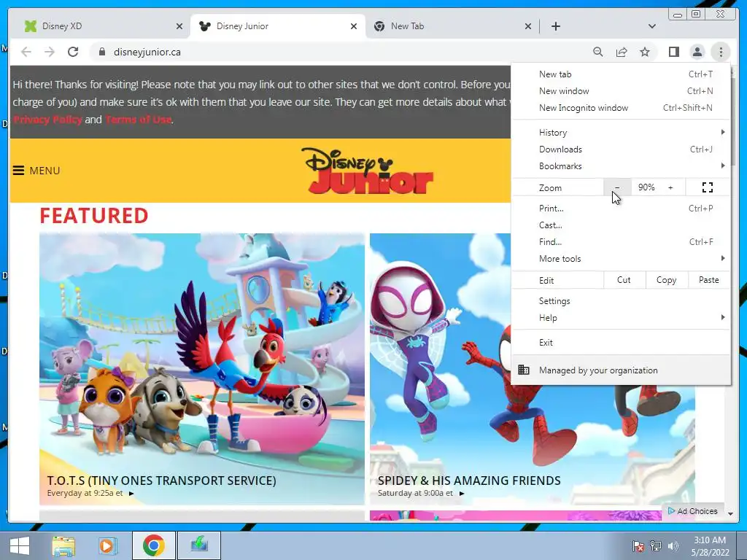
Task: Click the page scrollbar down arrow
Action: pos(730,514)
